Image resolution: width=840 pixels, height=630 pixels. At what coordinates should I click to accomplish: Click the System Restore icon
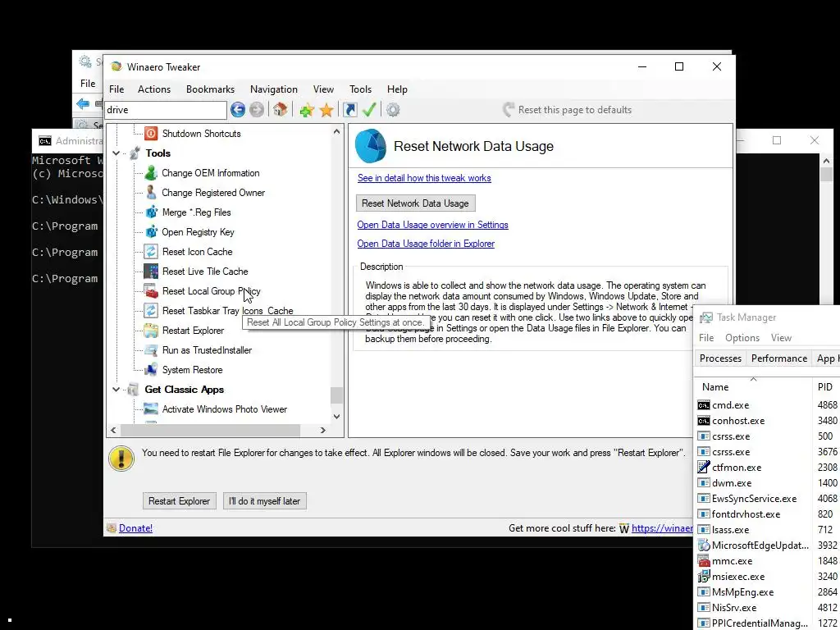tap(151, 370)
